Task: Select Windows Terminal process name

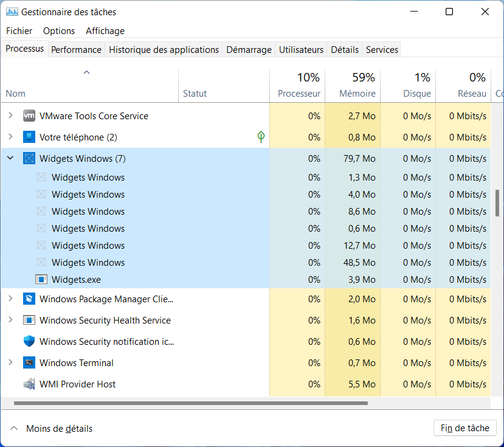Action: tap(76, 363)
